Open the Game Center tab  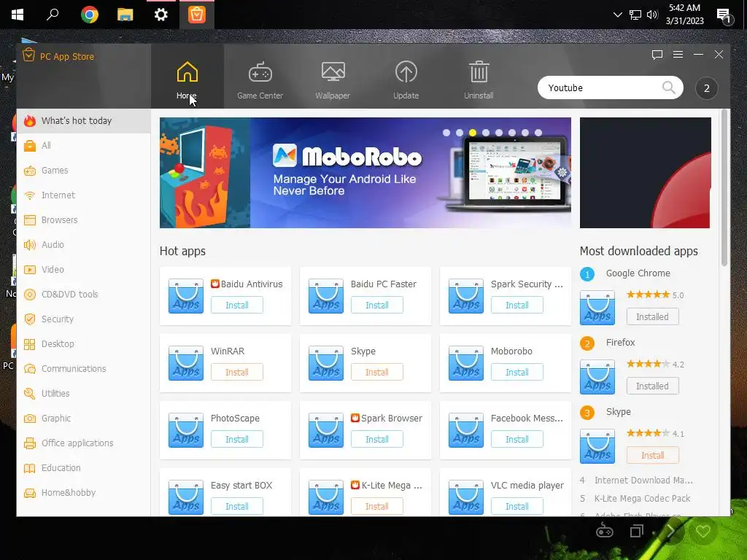coord(260,80)
